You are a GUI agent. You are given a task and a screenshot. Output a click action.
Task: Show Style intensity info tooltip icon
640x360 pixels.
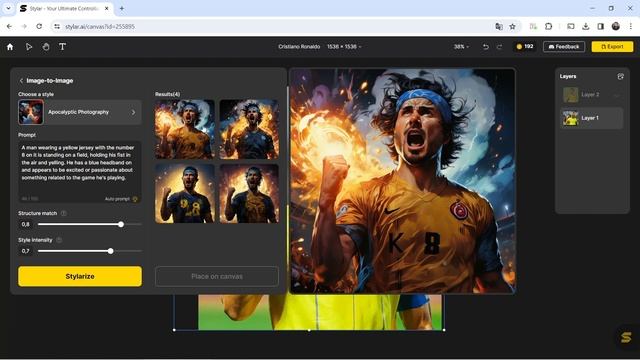click(x=59, y=240)
